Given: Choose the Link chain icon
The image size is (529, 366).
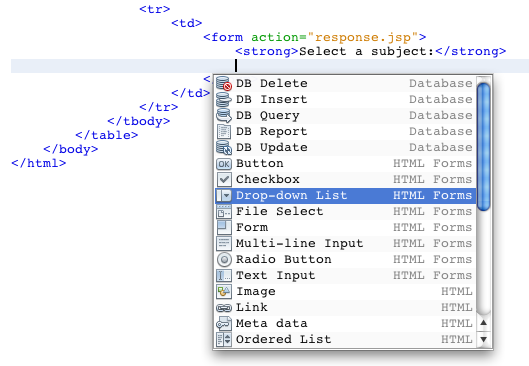Looking at the screenshot, I should coord(224,308).
